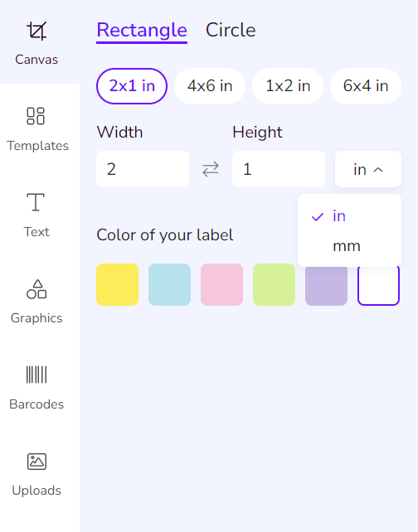Open the Barcodes tool icon

click(36, 375)
